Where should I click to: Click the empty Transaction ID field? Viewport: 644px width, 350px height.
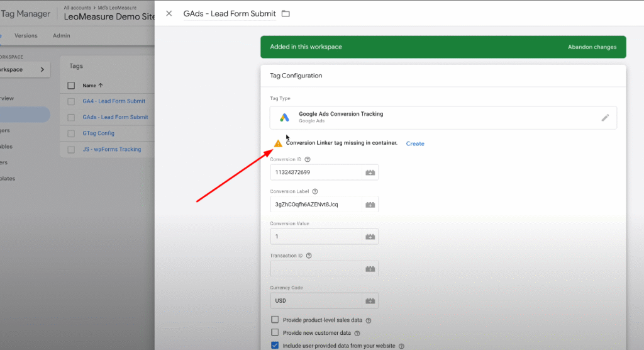[316, 269]
